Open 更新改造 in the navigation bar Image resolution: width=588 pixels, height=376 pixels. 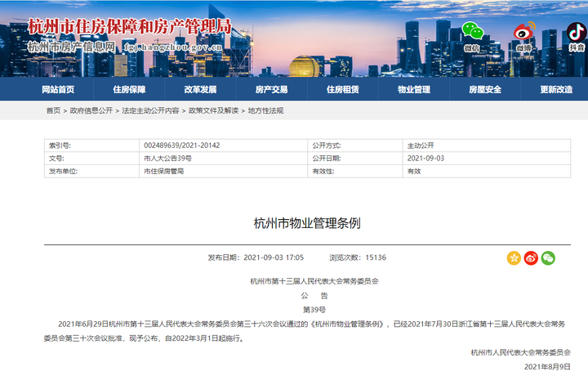click(556, 89)
